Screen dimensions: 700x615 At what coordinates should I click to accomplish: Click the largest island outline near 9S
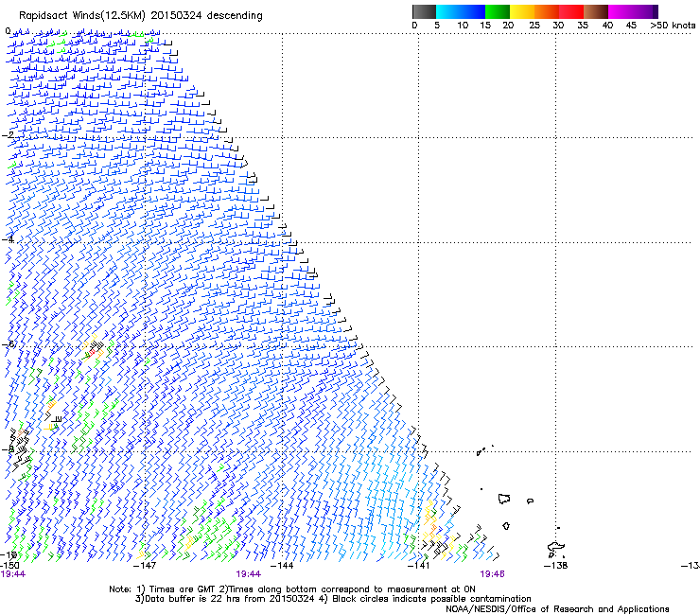pos(504,499)
